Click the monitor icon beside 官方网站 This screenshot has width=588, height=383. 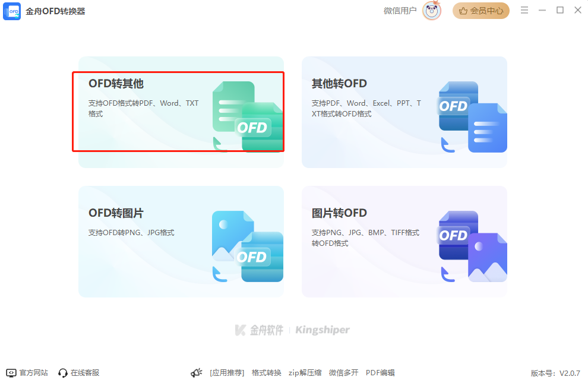pyautogui.click(x=11, y=372)
